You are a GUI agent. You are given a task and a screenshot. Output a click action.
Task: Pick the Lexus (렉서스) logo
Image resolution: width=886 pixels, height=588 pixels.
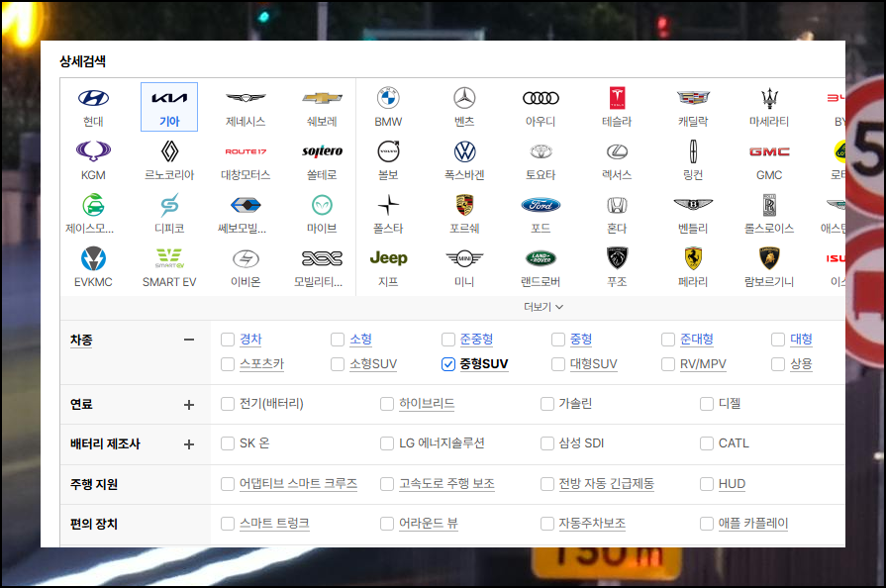click(x=617, y=151)
